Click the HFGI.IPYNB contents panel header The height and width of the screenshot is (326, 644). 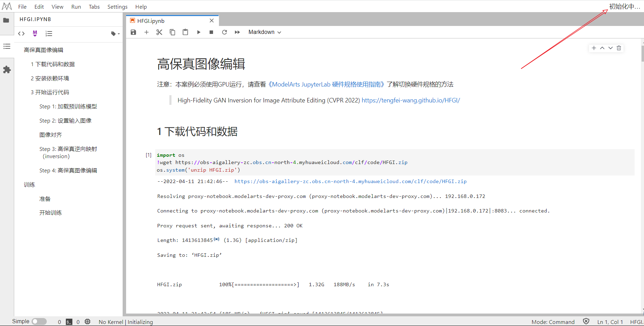click(35, 19)
